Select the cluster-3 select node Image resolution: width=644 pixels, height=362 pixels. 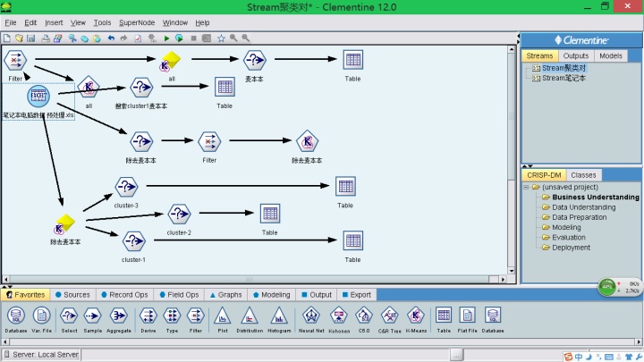(126, 187)
